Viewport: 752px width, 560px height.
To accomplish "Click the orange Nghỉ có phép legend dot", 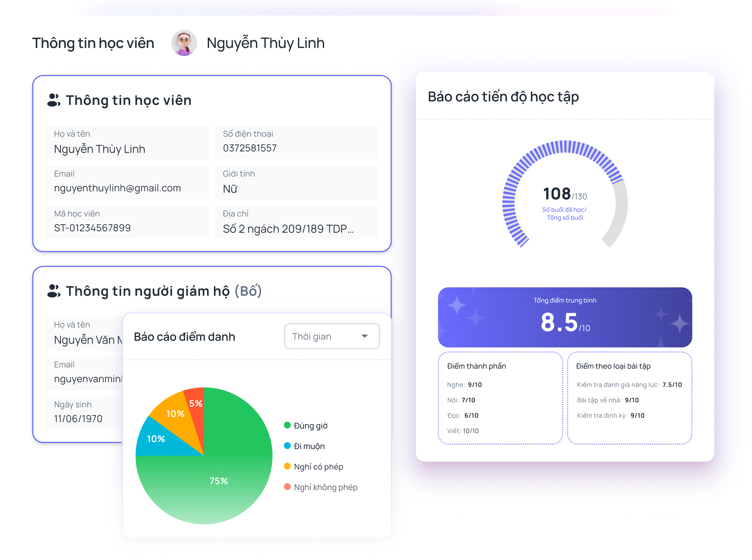I will point(288,466).
